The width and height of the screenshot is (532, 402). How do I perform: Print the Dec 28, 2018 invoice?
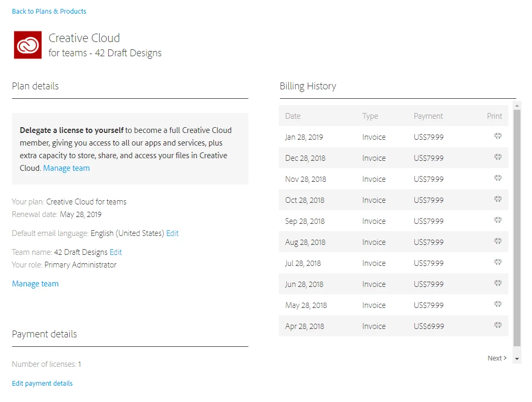point(498,157)
